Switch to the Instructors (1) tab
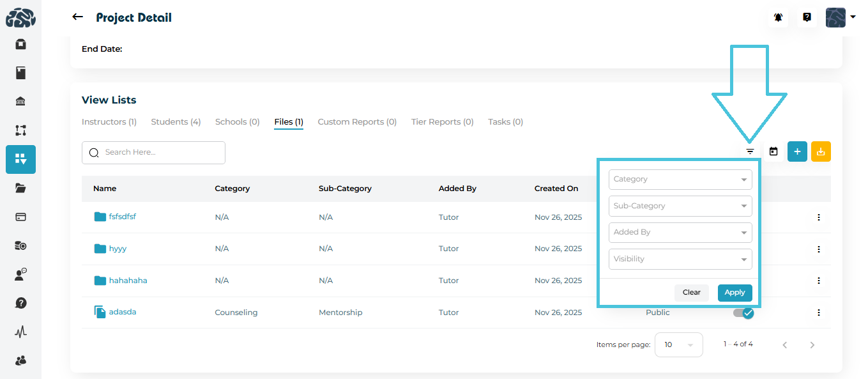868x379 pixels. pos(109,122)
